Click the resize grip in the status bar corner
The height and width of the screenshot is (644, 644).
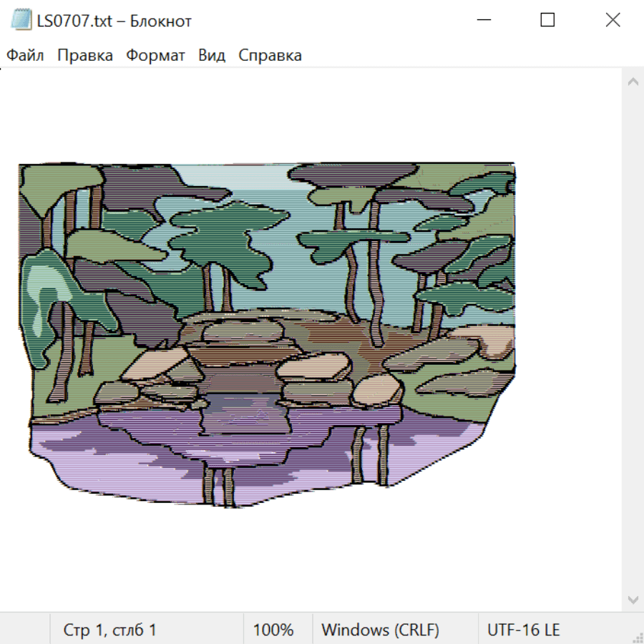637,637
